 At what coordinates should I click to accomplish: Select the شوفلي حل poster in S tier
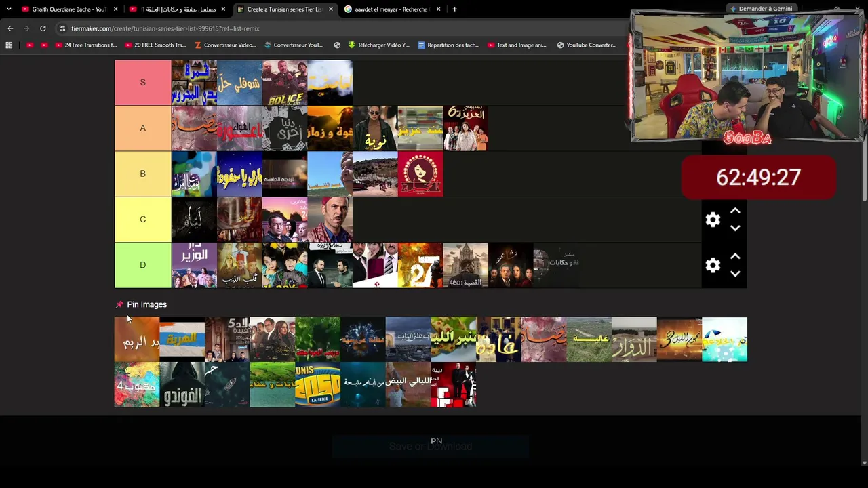[x=239, y=83]
